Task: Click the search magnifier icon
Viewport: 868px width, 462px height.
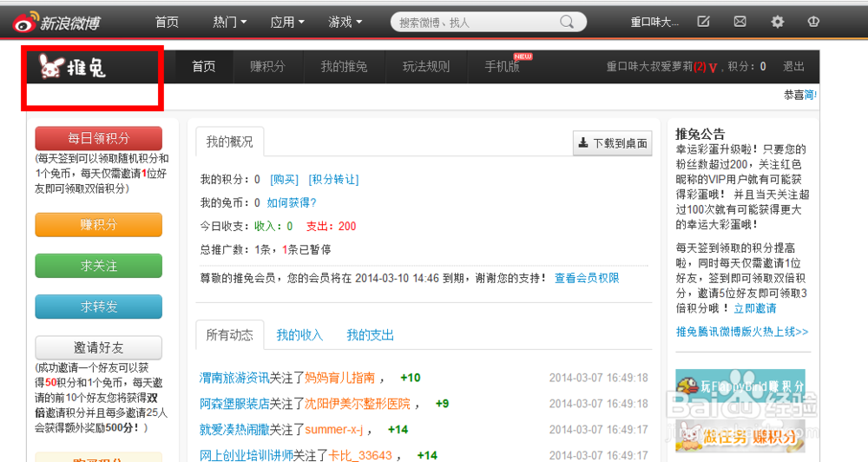Action: click(566, 22)
